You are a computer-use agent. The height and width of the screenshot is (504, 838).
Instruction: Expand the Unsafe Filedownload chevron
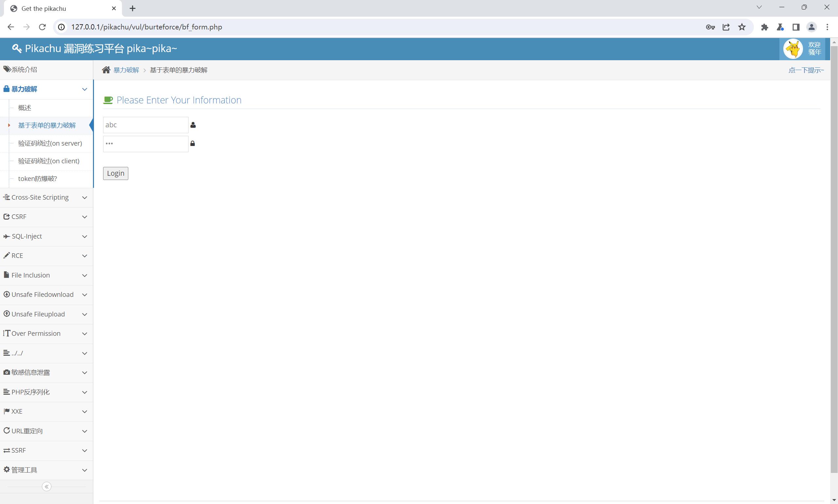84,295
